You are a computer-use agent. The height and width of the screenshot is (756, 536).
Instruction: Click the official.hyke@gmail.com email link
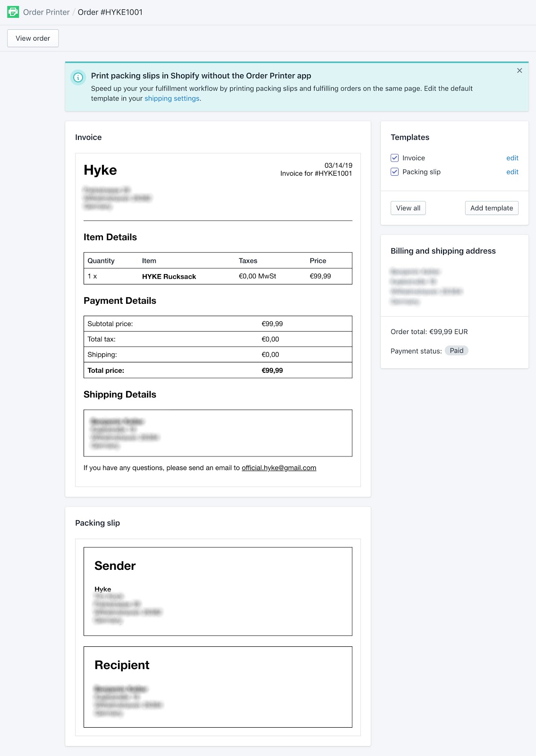(x=279, y=468)
